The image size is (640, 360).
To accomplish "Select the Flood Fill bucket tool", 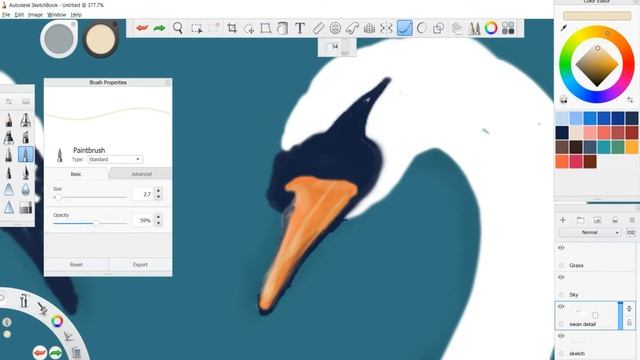I will (x=282, y=28).
